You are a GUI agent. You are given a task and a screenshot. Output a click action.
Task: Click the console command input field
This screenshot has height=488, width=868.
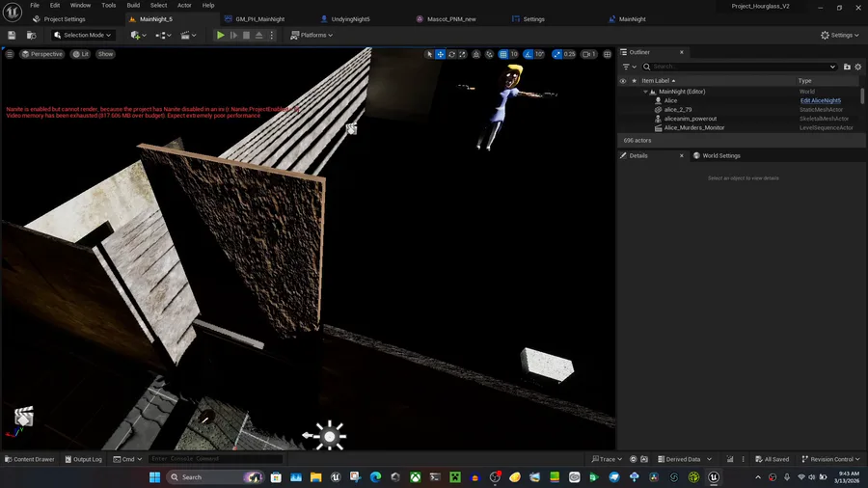[x=216, y=459]
